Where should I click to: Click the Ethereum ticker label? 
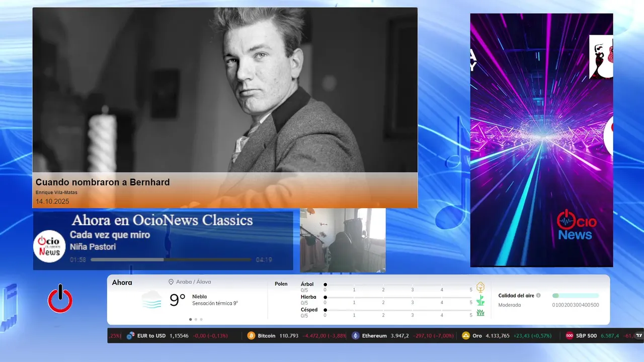[374, 336]
